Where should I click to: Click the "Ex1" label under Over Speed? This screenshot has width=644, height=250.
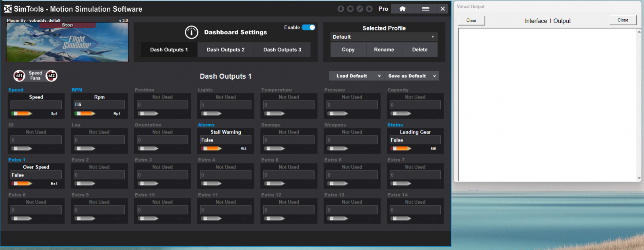[x=54, y=184]
